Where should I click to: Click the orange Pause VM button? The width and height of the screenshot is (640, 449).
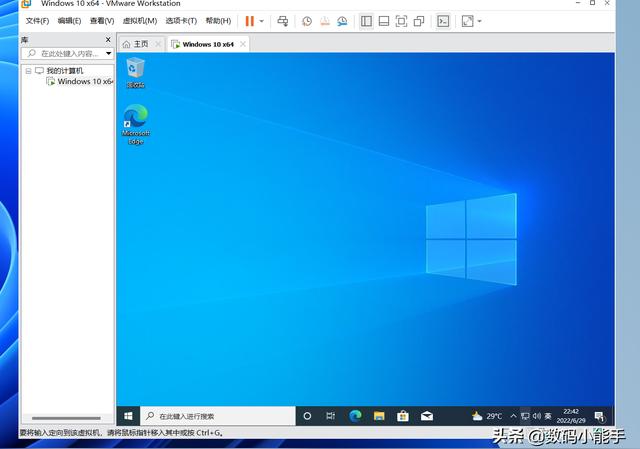point(249,21)
